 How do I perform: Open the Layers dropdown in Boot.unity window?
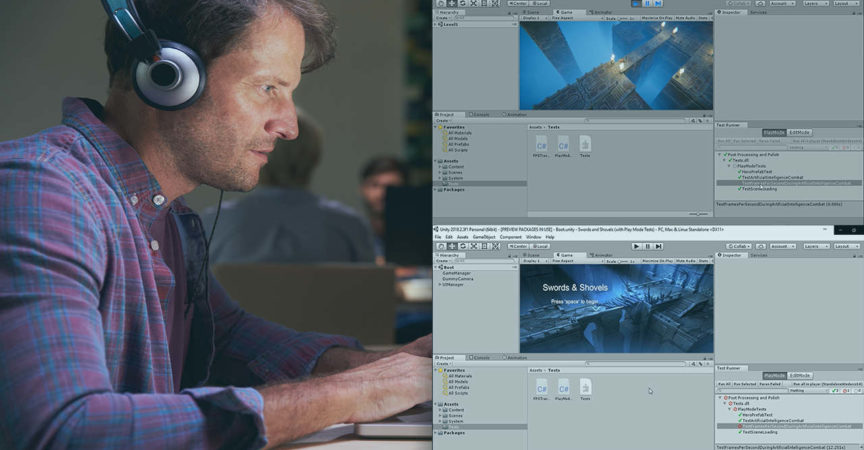click(x=816, y=246)
